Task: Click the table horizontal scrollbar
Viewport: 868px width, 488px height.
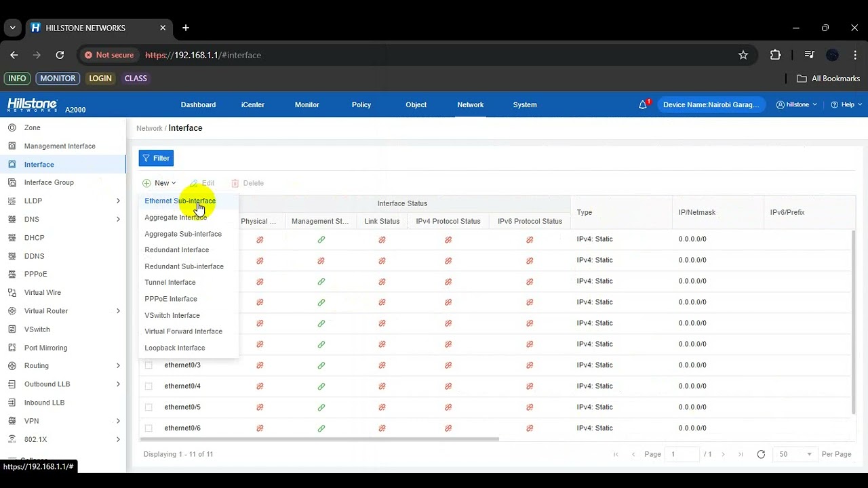Action: [319, 439]
